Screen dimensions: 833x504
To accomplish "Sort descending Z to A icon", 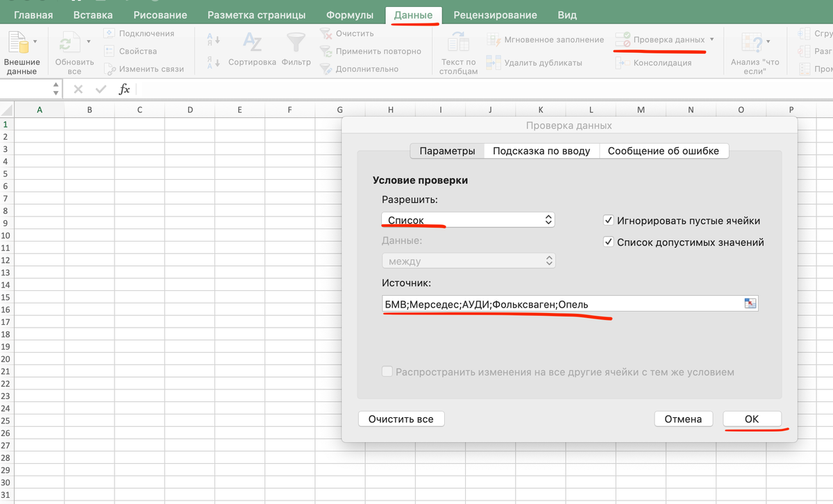I will [x=214, y=62].
